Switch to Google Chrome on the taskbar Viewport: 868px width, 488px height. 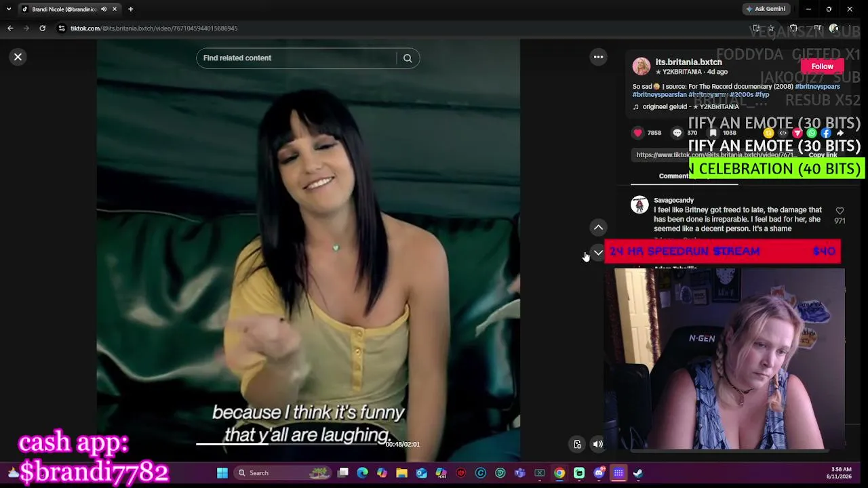coord(559,473)
